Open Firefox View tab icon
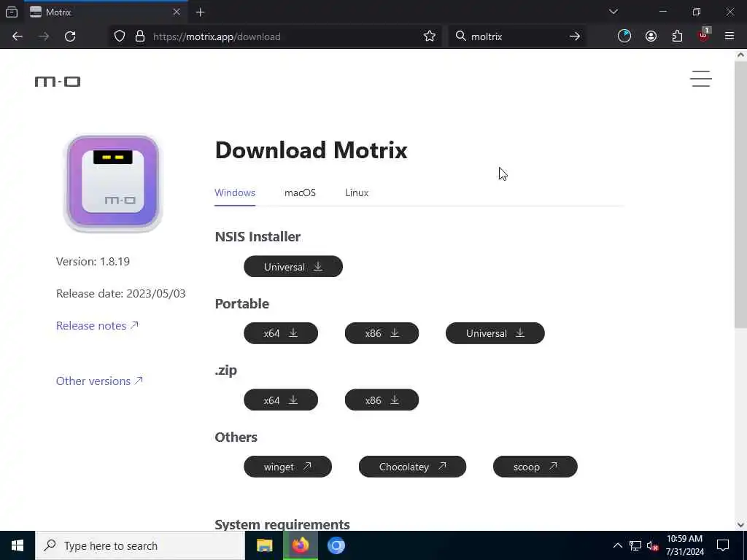 [12, 12]
